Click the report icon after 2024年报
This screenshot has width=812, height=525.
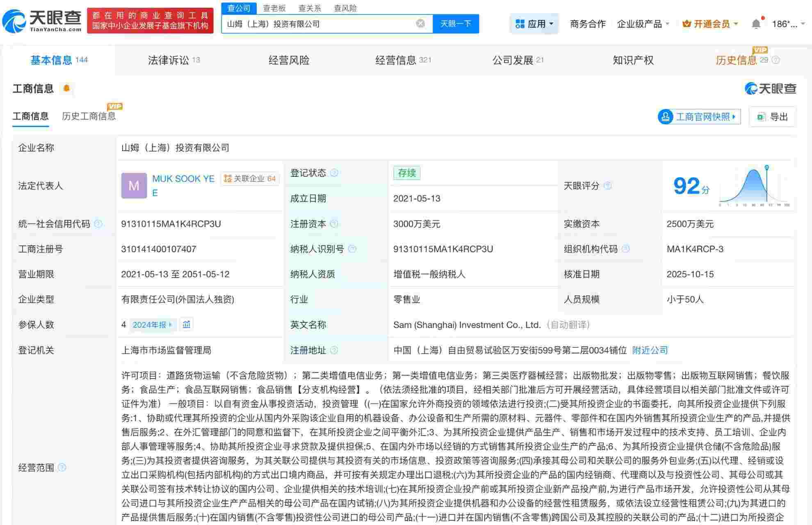[x=187, y=324]
